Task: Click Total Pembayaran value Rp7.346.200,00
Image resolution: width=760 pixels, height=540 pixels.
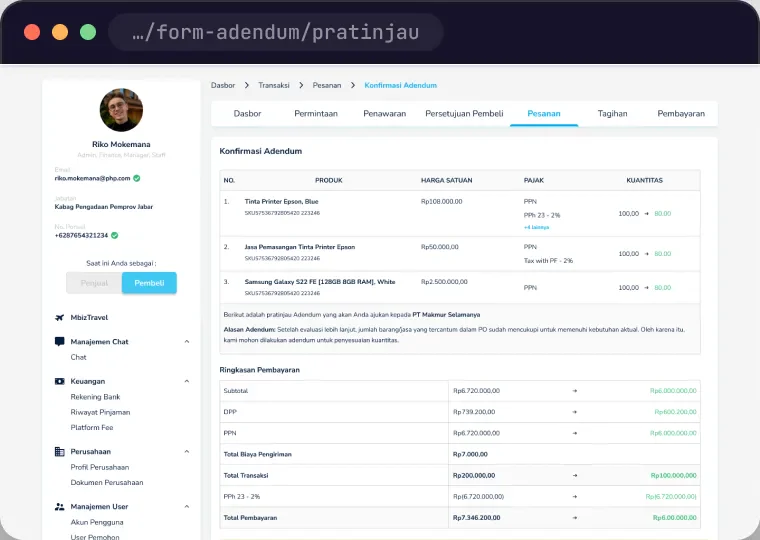Action: tap(476, 518)
